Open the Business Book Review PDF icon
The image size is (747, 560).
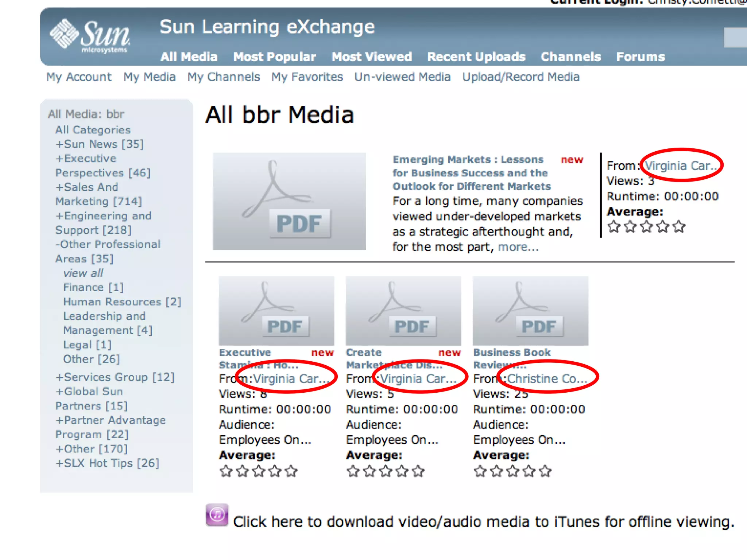(x=530, y=311)
